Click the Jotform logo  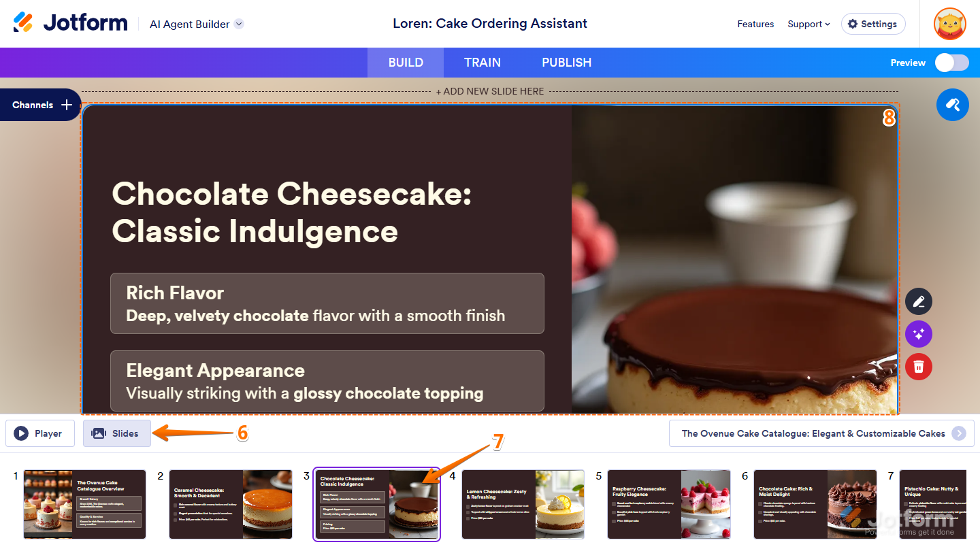70,22
